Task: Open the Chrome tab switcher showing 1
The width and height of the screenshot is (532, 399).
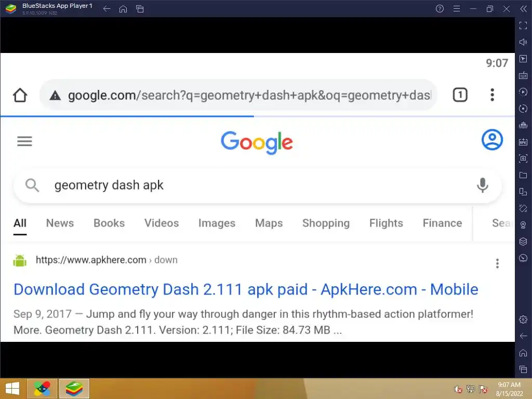Action: (x=460, y=95)
